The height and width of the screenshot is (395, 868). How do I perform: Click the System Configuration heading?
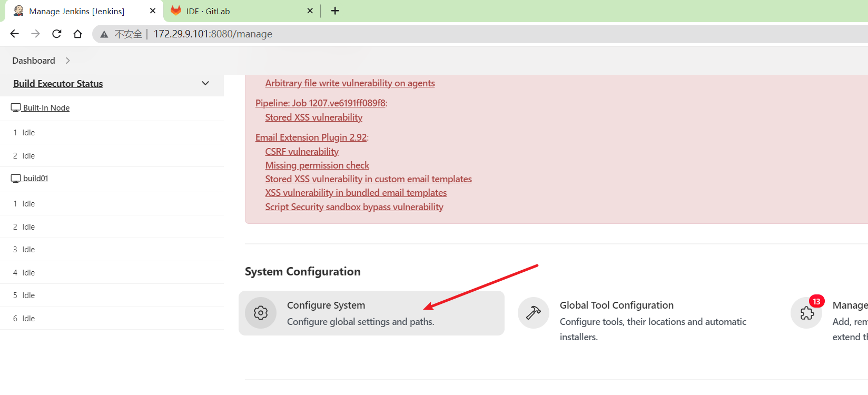tap(302, 272)
